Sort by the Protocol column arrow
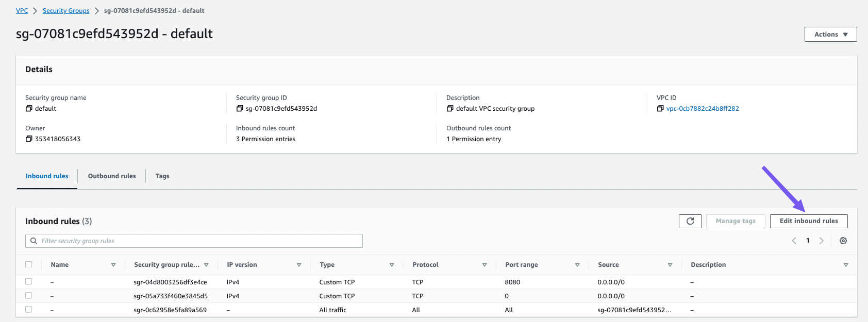The height and width of the screenshot is (322, 868). click(485, 265)
